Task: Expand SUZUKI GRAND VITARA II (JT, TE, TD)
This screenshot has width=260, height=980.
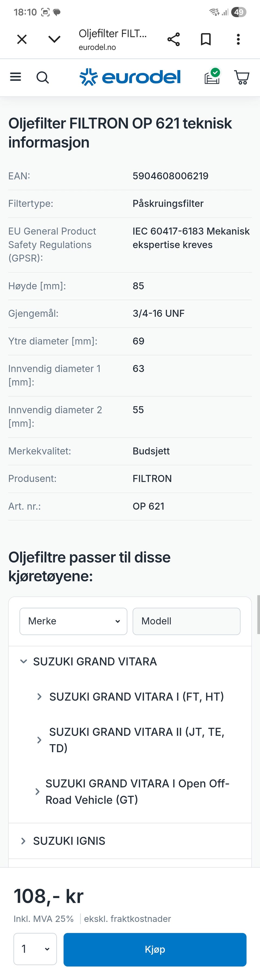Action: 130,740
